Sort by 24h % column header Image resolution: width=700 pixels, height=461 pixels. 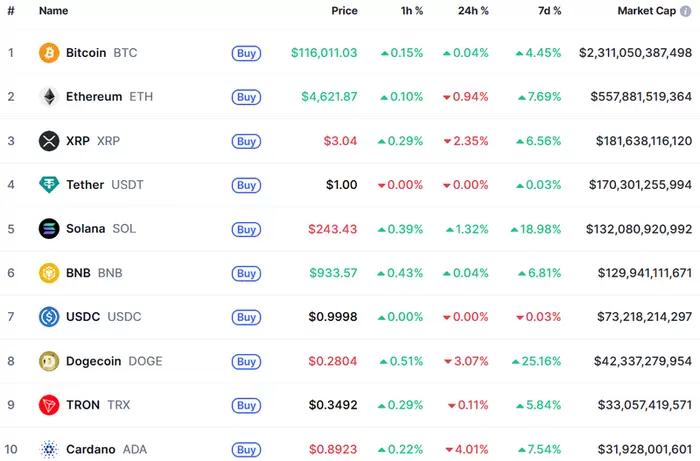pos(471,11)
